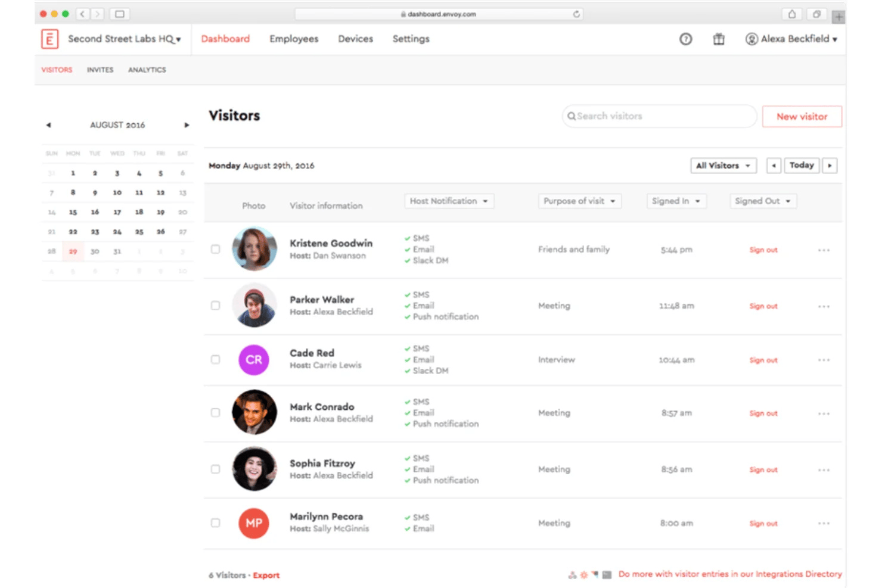Open All Visitors filter dropdown
The image size is (882, 588).
click(x=723, y=166)
